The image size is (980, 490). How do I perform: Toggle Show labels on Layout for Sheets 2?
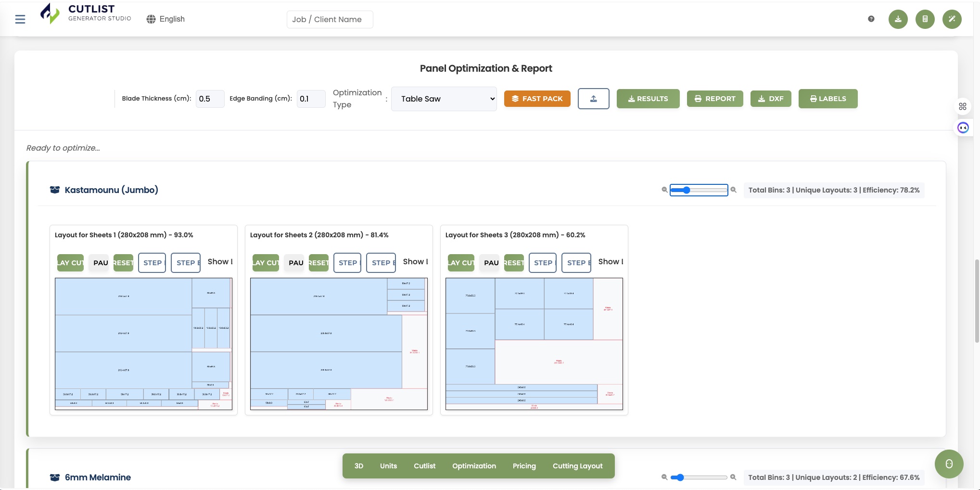[x=415, y=261]
